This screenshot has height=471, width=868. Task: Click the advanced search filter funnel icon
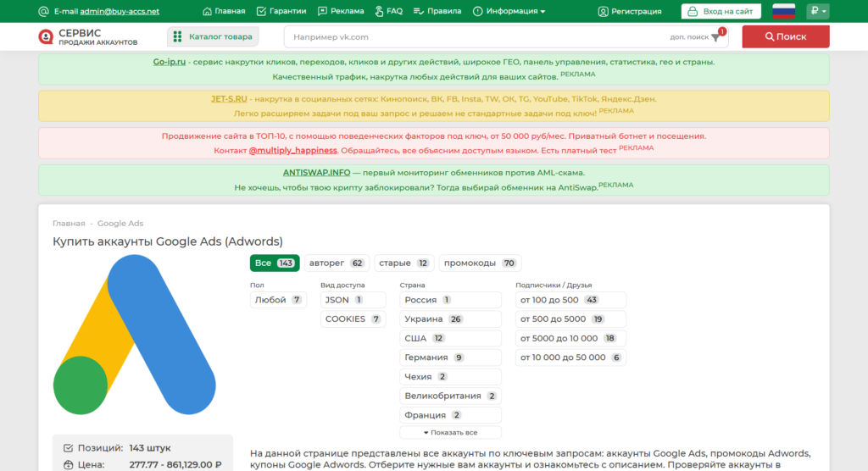715,37
